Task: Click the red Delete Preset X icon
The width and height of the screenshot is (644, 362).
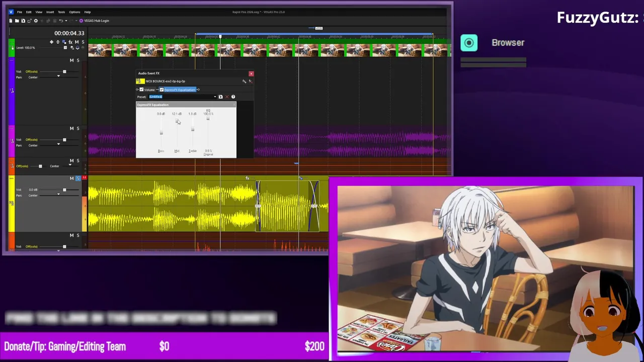Action: 227,97
